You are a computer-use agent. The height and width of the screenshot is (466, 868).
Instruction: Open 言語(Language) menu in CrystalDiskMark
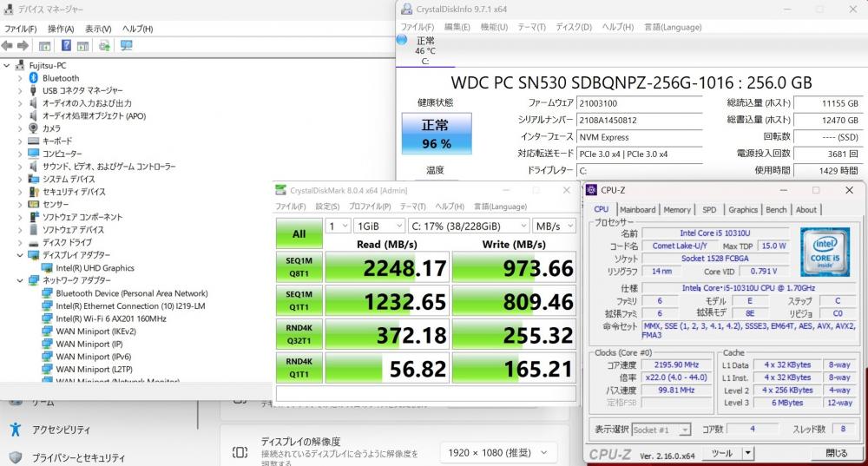click(501, 207)
